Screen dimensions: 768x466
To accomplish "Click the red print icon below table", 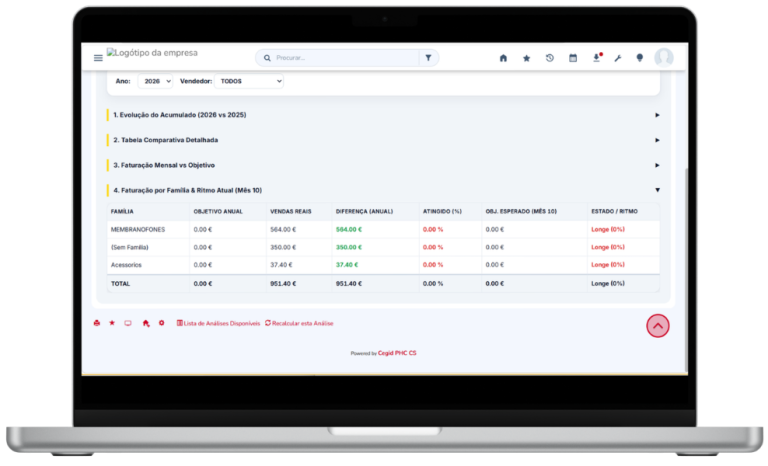I will (x=96, y=323).
